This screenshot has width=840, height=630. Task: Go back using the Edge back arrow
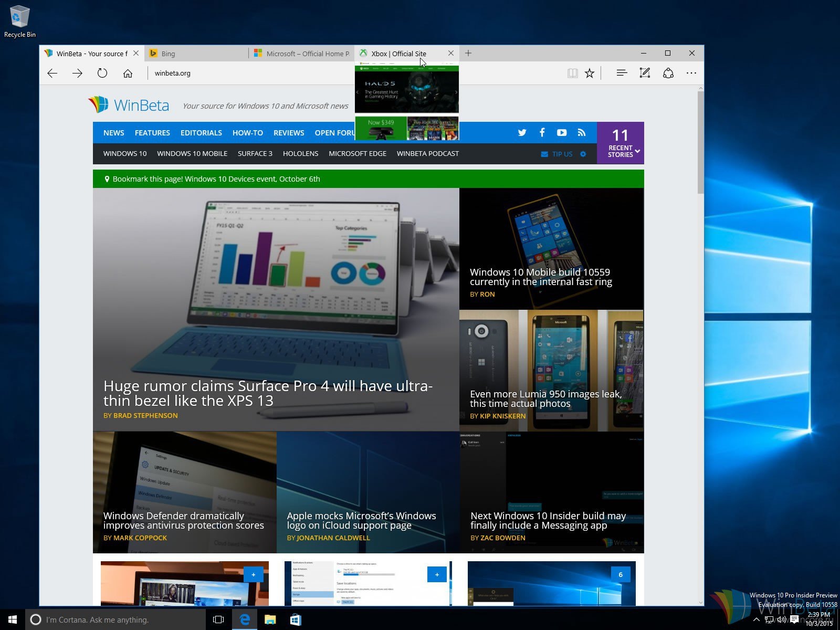coord(52,73)
